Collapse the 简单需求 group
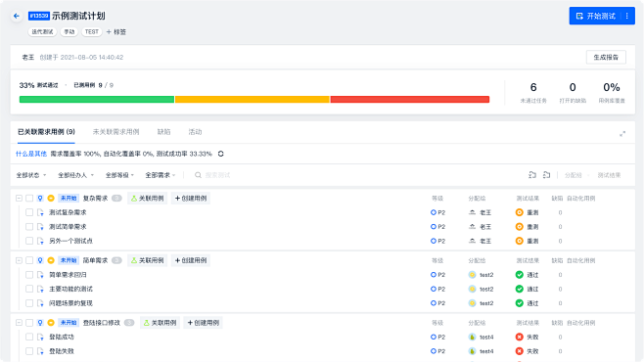This screenshot has width=644, height=362. (19, 260)
